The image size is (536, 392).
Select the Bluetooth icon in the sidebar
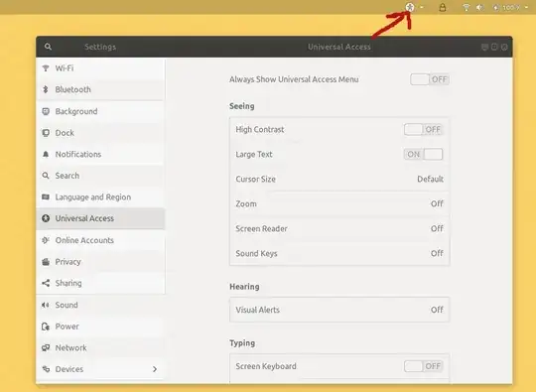tap(46, 89)
